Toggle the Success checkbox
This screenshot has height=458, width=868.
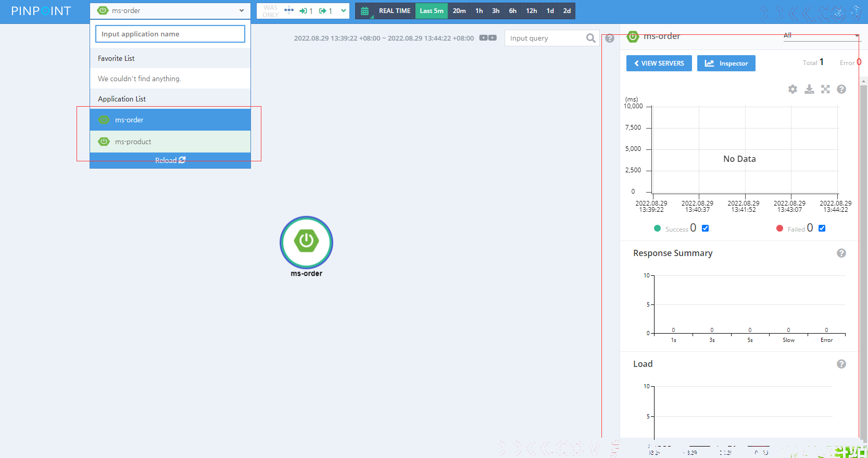point(705,228)
